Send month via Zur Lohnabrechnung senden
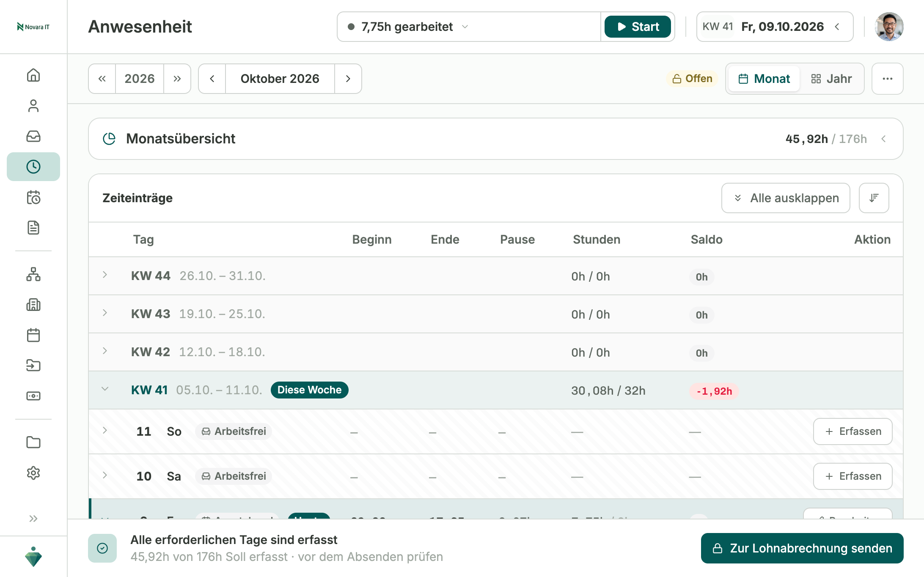The height and width of the screenshot is (577, 924). 802,548
